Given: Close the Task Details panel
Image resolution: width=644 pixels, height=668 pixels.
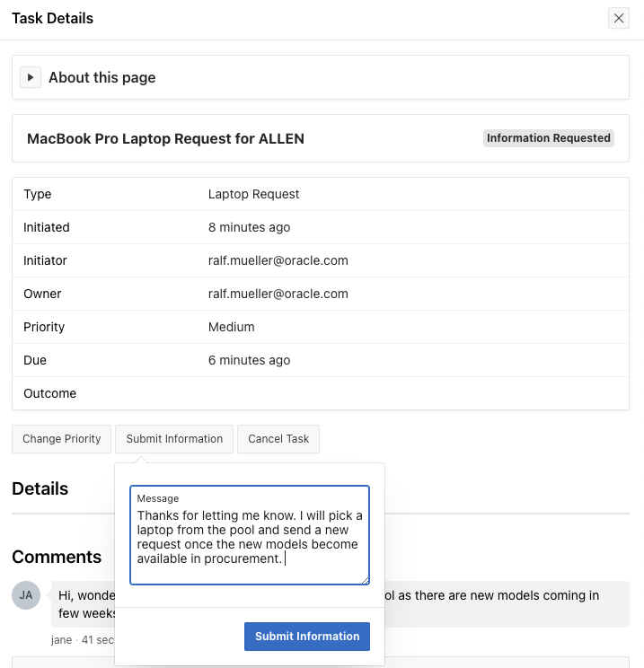Looking at the screenshot, I should coord(618,18).
